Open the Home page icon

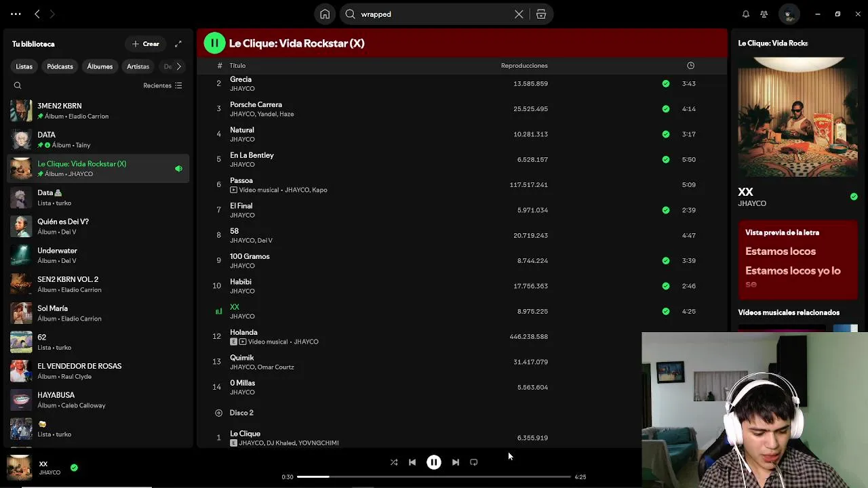[x=325, y=14]
